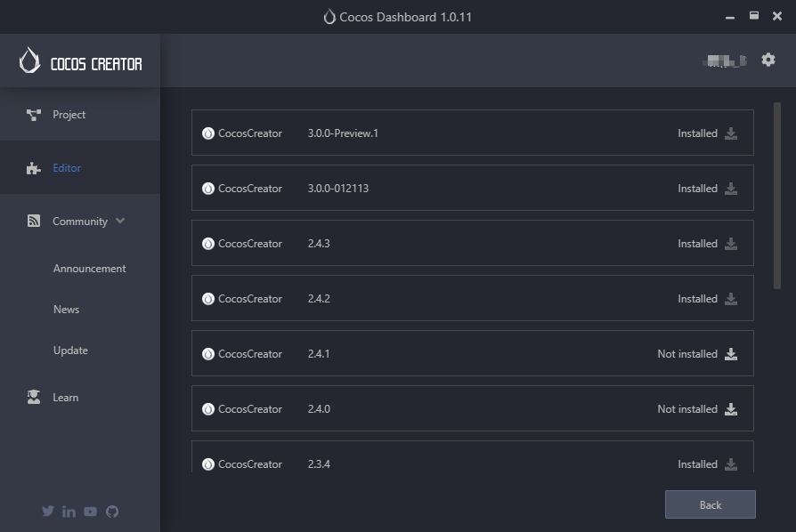Open News under Community
This screenshot has height=532, width=796.
click(x=66, y=310)
